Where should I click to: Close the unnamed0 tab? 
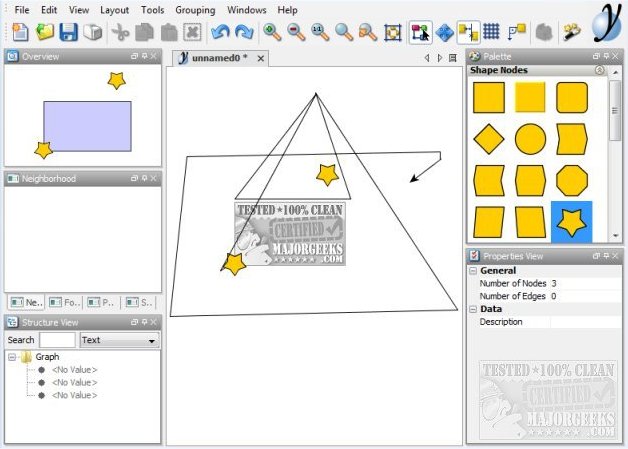coord(261,58)
